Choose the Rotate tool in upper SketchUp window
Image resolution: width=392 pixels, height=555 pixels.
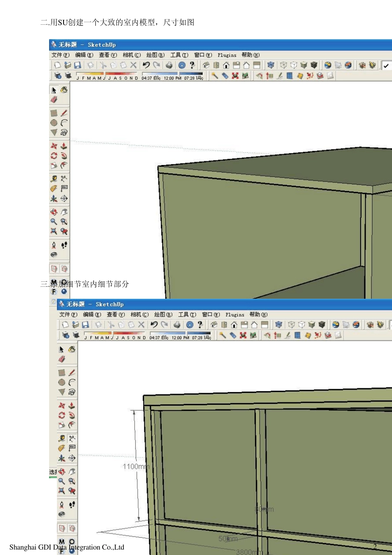54,156
